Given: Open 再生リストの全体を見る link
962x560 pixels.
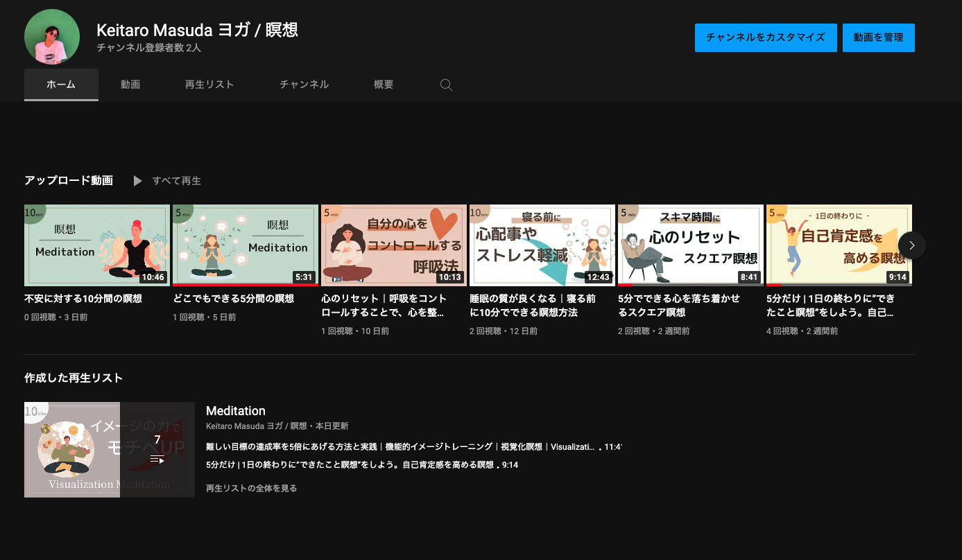Looking at the screenshot, I should pos(252,489).
